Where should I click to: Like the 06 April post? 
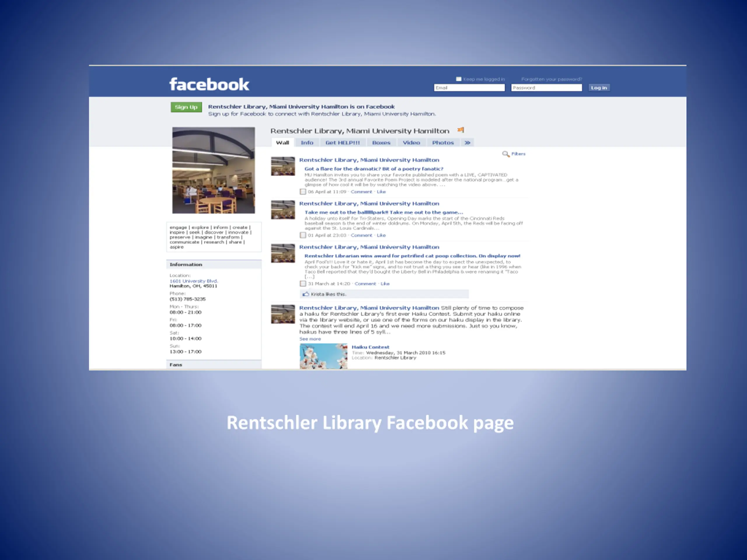381,192
